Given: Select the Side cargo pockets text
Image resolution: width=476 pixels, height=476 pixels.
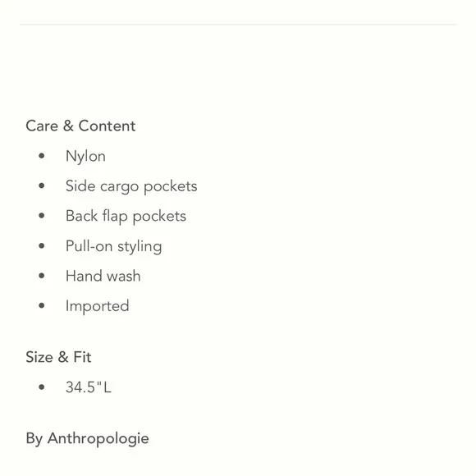Looking at the screenshot, I should 131,186.
